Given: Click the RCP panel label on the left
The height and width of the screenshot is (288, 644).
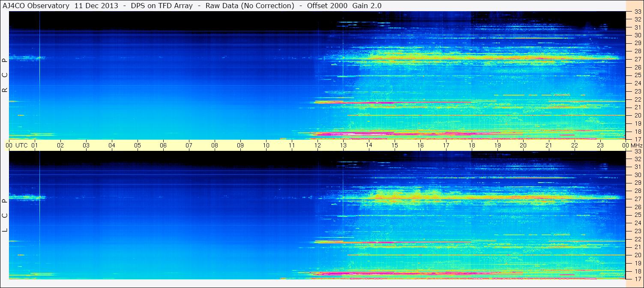Looking at the screenshot, I should (x=5, y=75).
